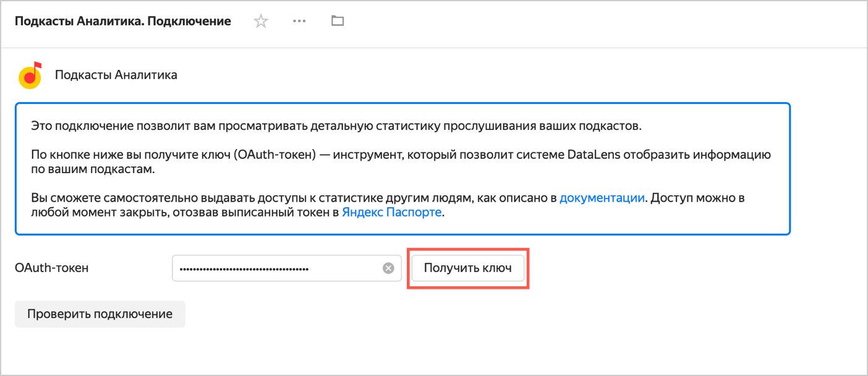Click the paragraph starting with По кнопке ниже
The width and height of the screenshot is (868, 376).
[396, 162]
